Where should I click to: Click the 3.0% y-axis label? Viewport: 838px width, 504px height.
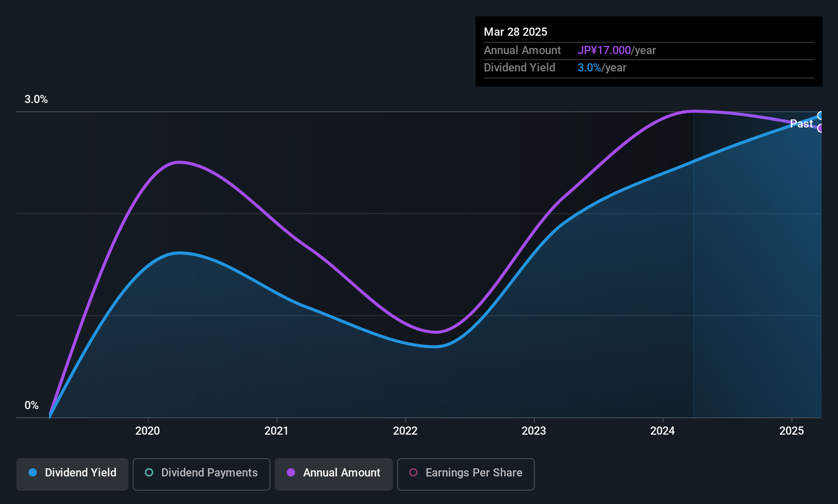click(36, 99)
